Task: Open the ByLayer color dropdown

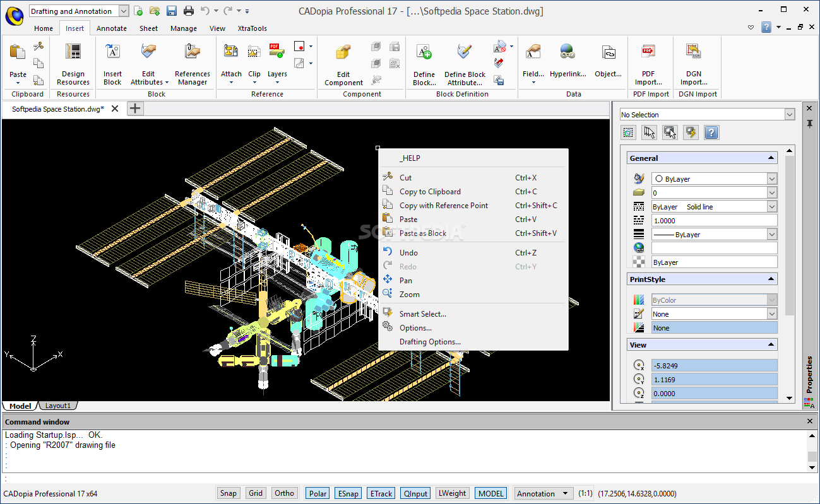Action: pos(772,179)
